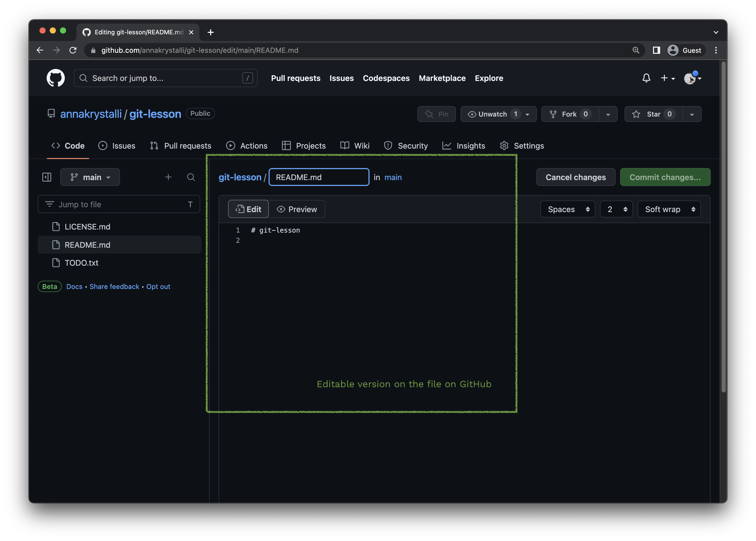Open the user avatar menu
Image resolution: width=756 pixels, height=541 pixels.
point(692,78)
